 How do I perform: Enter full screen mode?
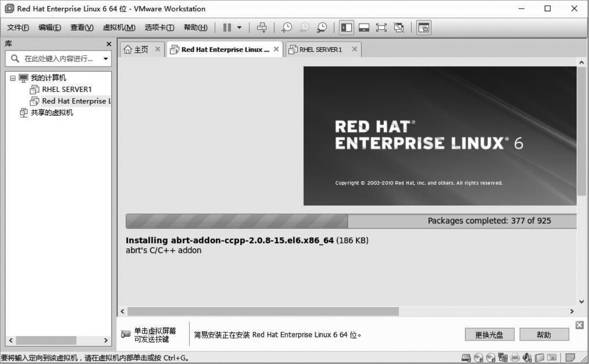[381, 28]
